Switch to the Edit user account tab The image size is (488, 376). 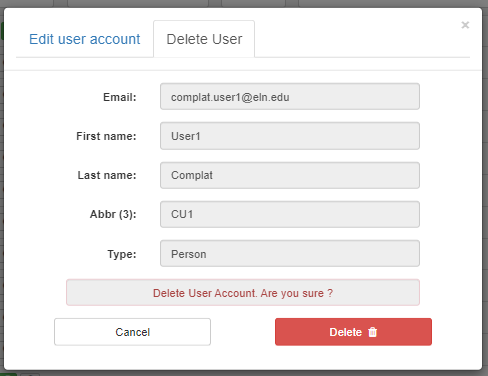(x=85, y=39)
